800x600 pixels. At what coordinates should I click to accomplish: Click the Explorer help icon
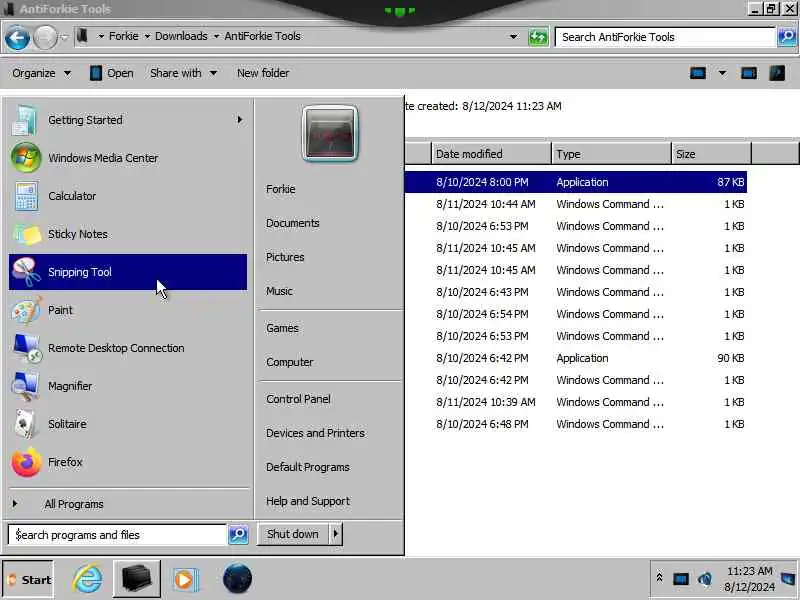(x=777, y=73)
